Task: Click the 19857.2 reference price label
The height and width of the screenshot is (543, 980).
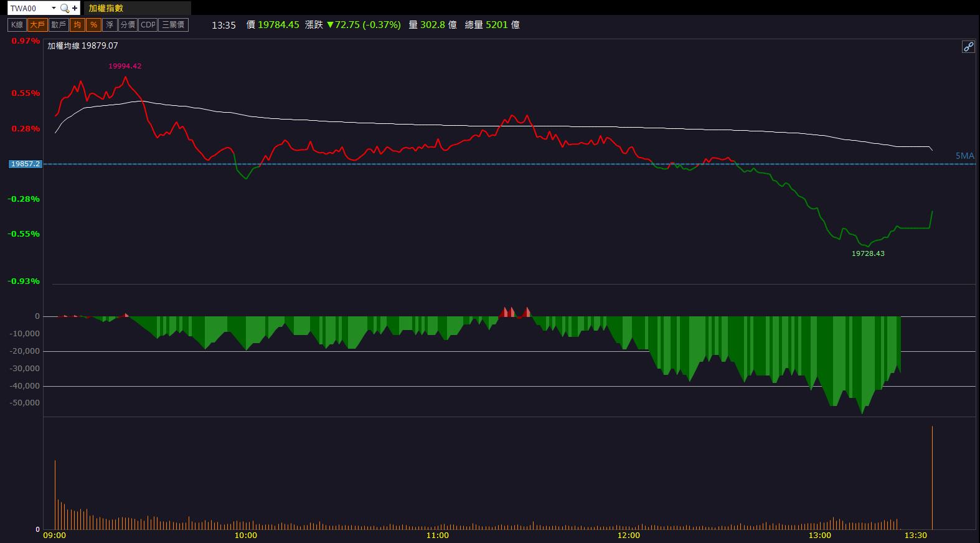Action: click(25, 164)
